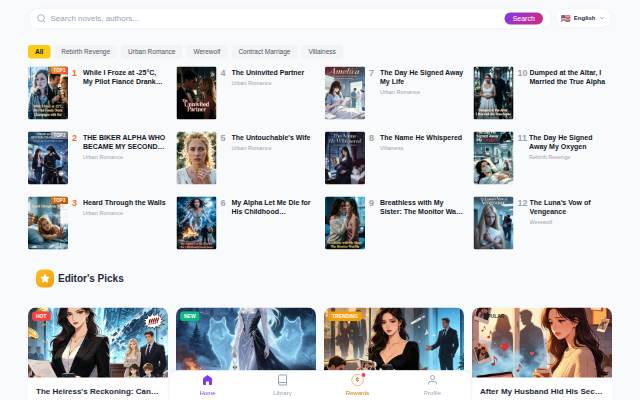
Task: Go to Home in bottom navigation
Action: click(x=207, y=385)
